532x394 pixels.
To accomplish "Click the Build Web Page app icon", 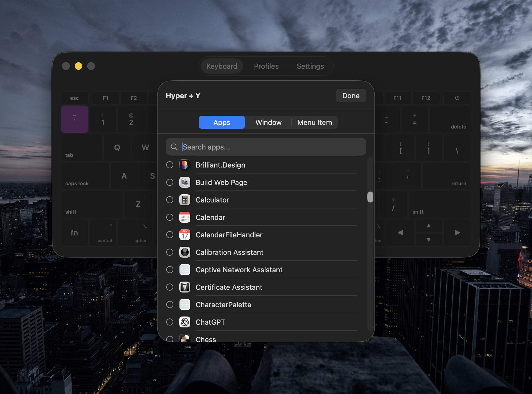I will point(185,183).
